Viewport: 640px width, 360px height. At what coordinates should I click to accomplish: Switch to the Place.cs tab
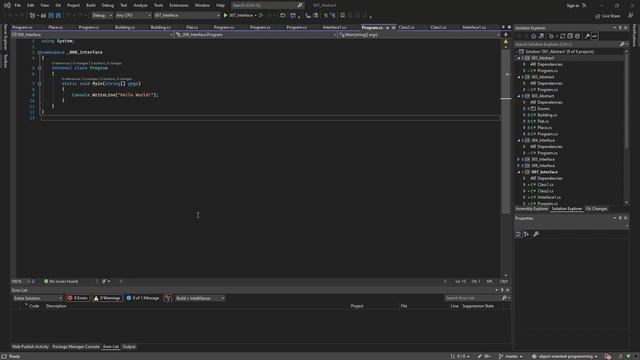tap(56, 27)
